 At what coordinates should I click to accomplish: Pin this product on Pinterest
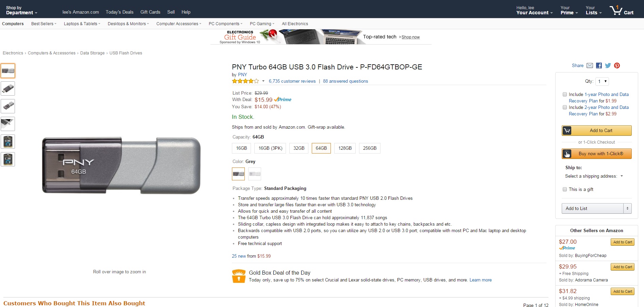[x=617, y=66]
